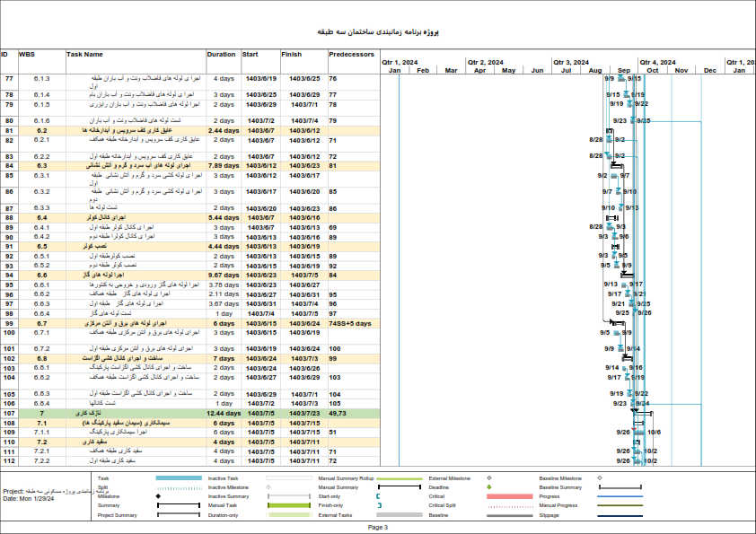Image resolution: width=756 pixels, height=534 pixels.
Task: Click the Task Name column header
Action: (84, 54)
